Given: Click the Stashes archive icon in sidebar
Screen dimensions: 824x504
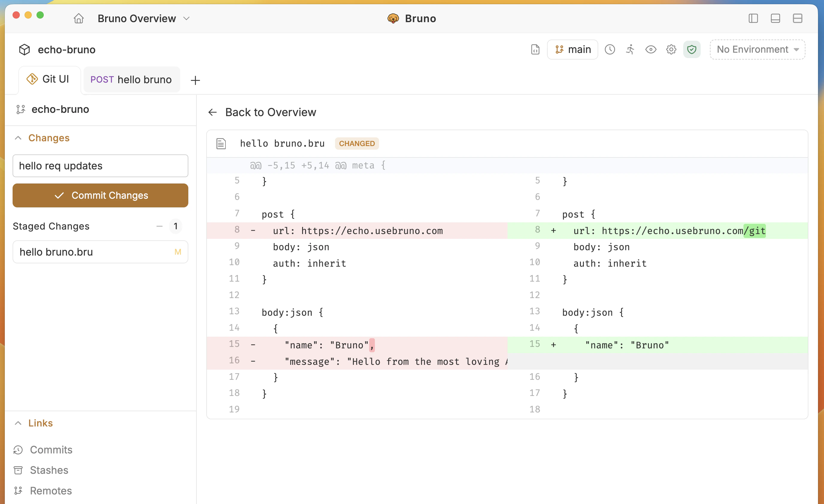Looking at the screenshot, I should (x=18, y=470).
